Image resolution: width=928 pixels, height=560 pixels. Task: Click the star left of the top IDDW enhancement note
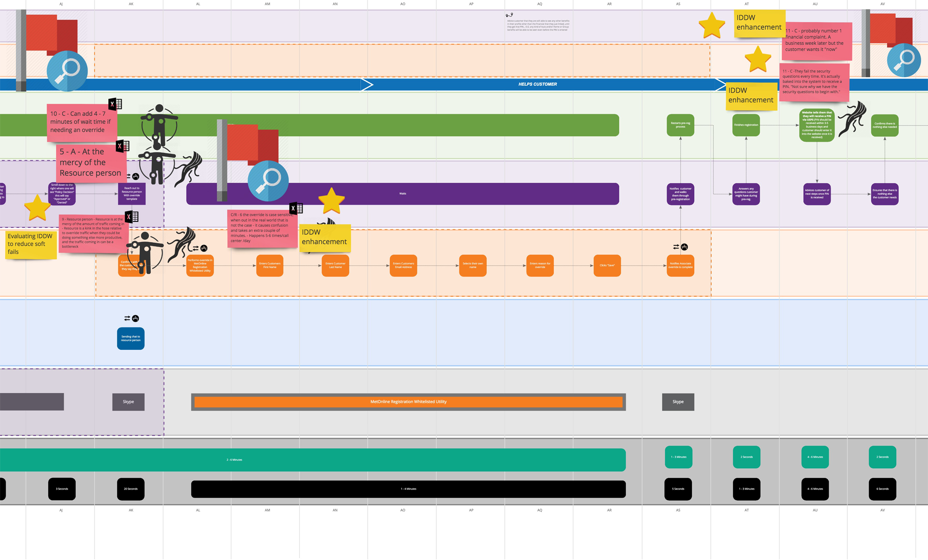click(x=712, y=26)
